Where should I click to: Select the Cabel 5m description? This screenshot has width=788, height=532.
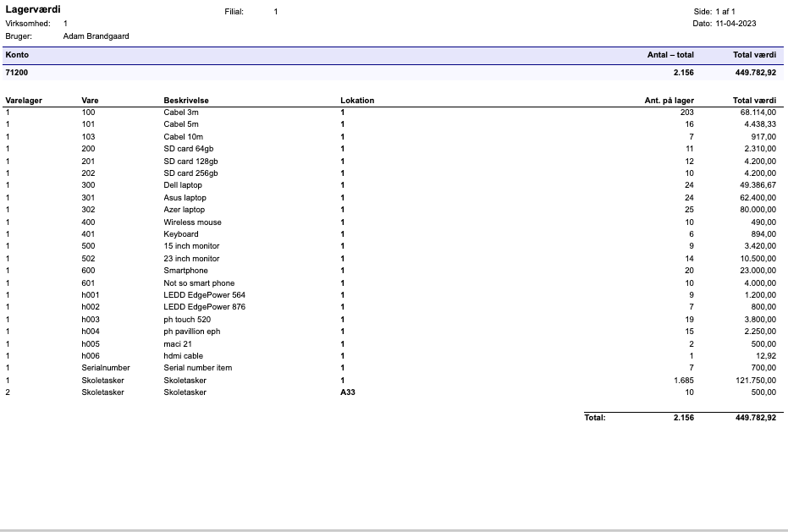181,124
